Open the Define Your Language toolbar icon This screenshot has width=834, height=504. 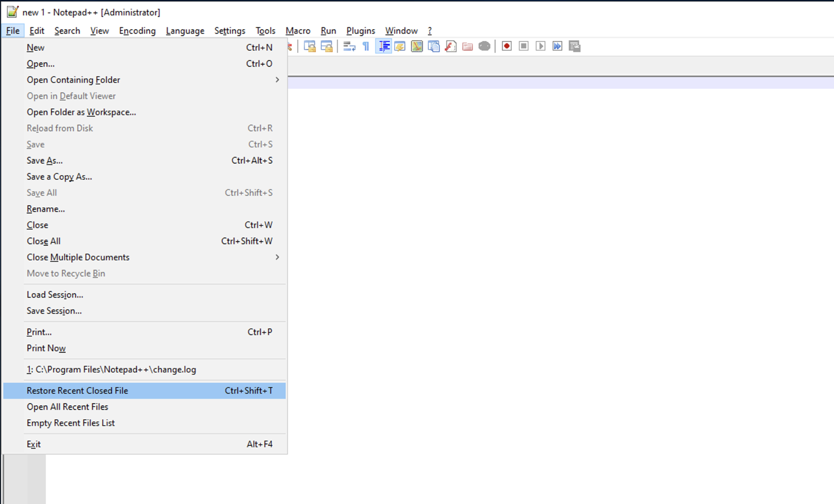click(400, 46)
